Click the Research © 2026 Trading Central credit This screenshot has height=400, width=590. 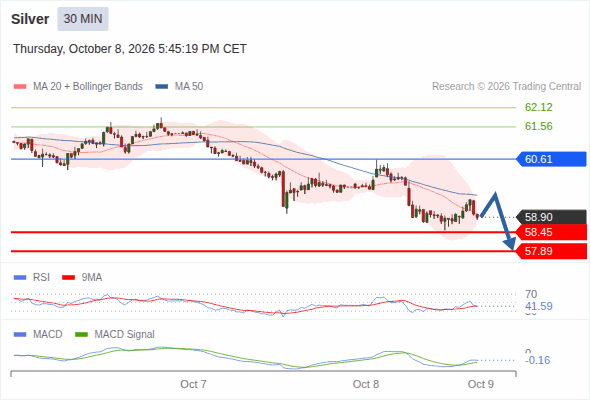pos(506,87)
